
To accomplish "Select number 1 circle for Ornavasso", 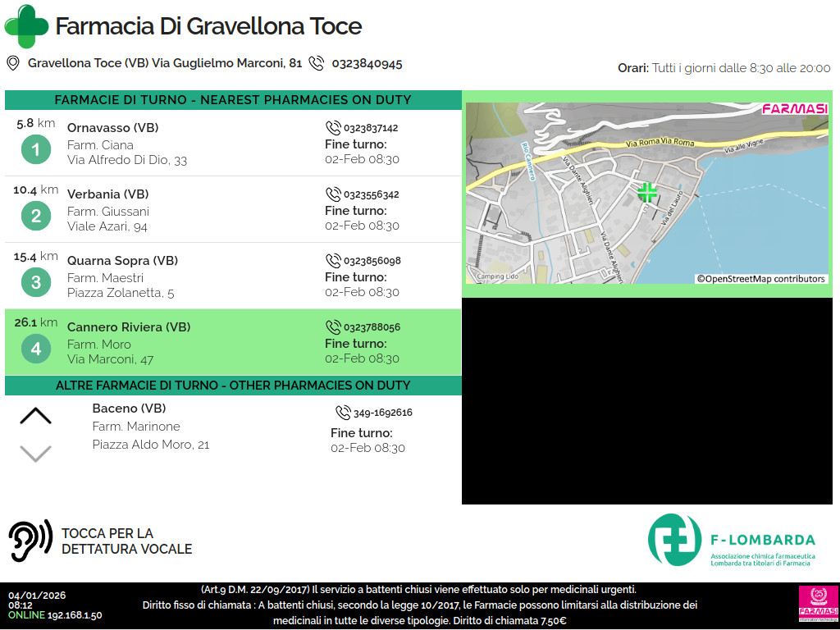I will click(x=36, y=150).
